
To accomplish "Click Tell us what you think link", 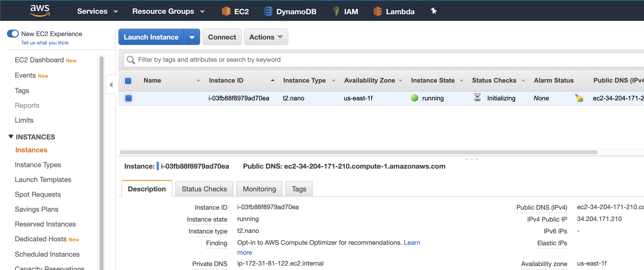I will 45,43.
